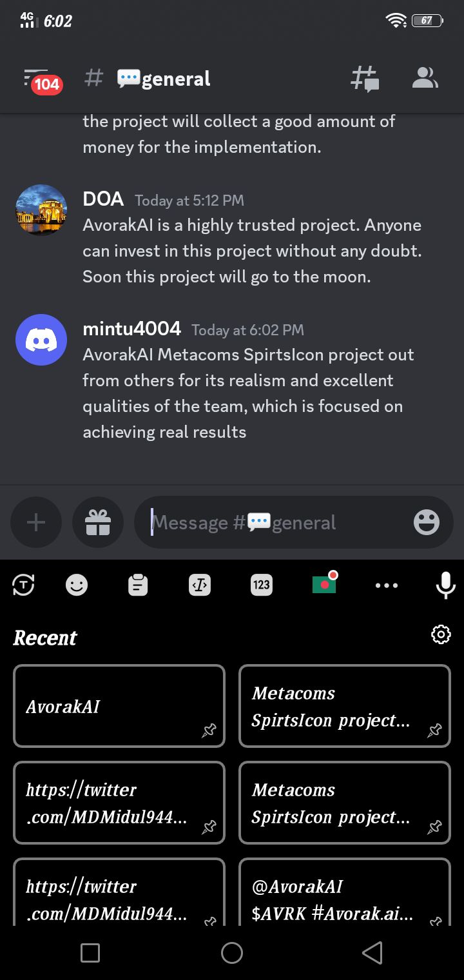Open mintu4004 username profile
The image size is (464, 980).
(x=132, y=329)
